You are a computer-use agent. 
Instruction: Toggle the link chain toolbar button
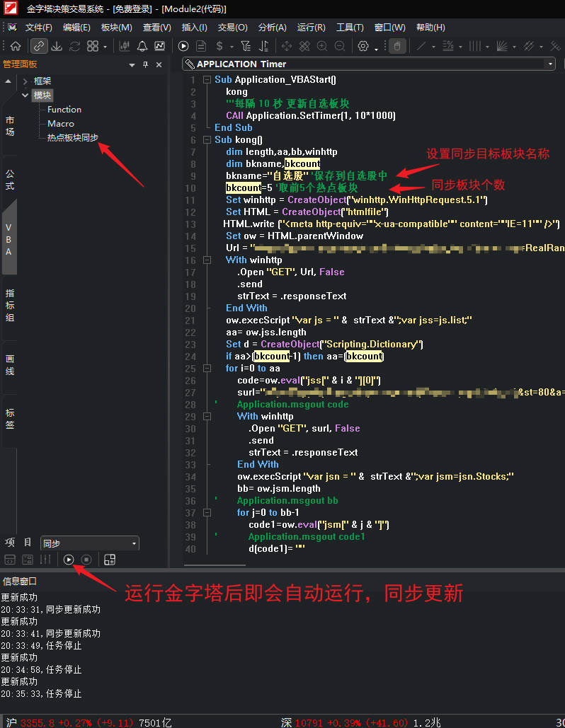[39, 46]
